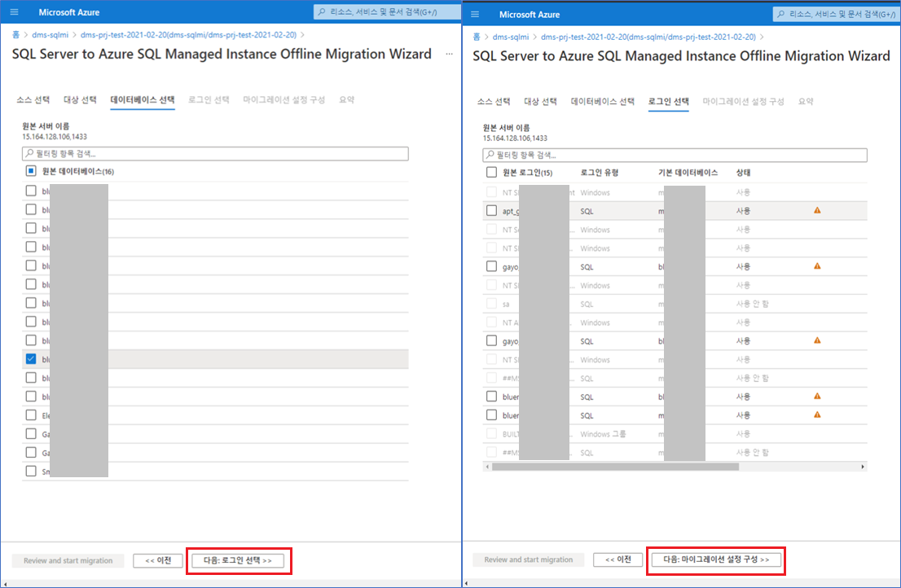Click Microsoft Azure logo text in left window

click(x=69, y=12)
